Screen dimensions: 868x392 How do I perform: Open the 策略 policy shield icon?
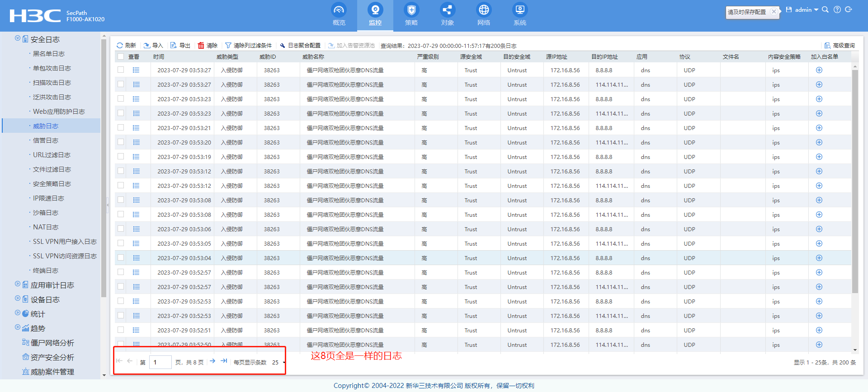point(411,10)
